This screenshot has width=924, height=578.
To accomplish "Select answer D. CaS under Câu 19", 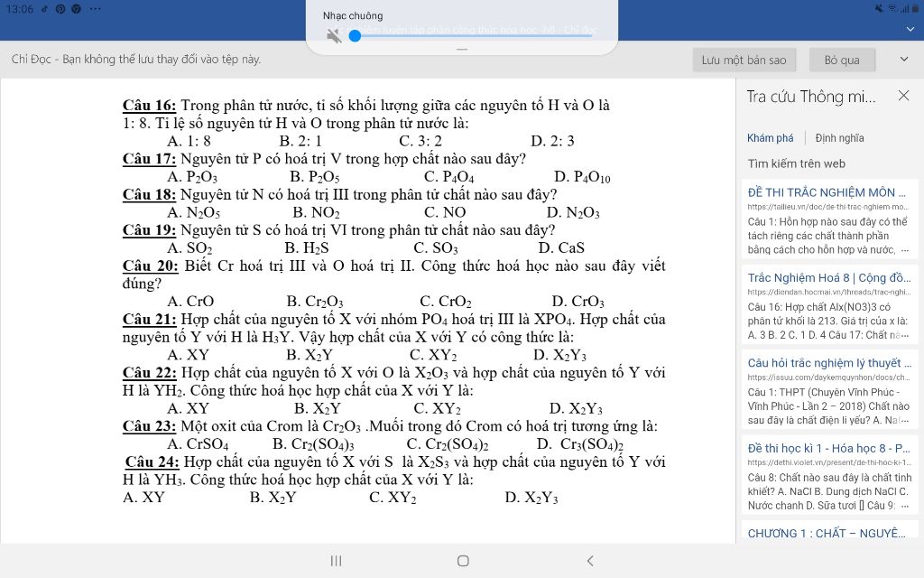I will 561,248.
